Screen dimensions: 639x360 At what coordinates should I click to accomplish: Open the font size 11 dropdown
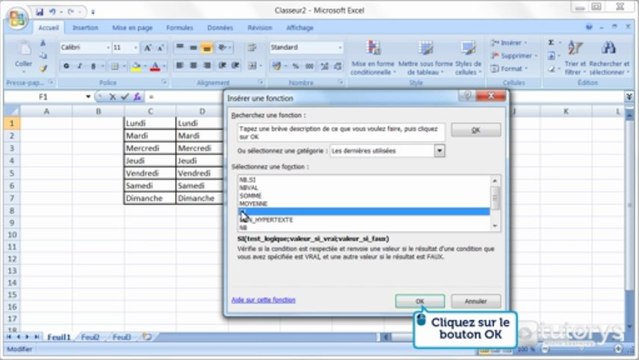(135, 48)
